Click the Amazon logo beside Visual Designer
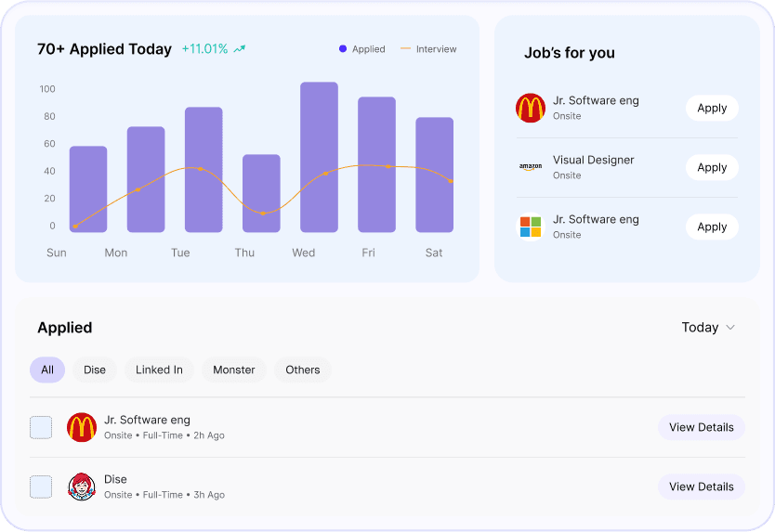This screenshot has height=532, width=775. pyautogui.click(x=531, y=167)
